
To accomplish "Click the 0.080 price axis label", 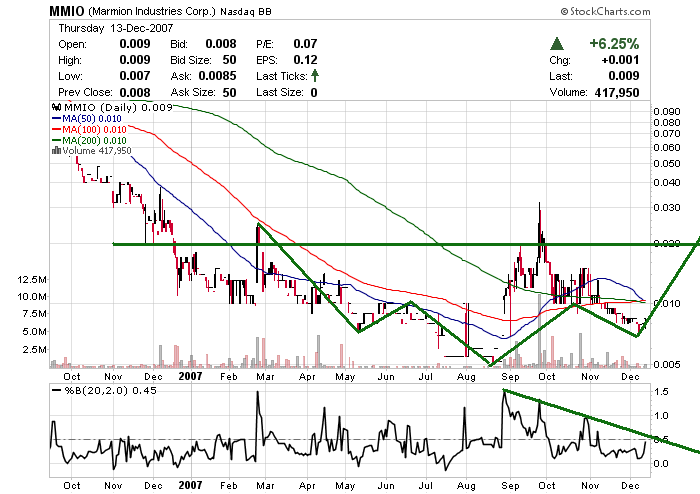I will pyautogui.click(x=667, y=123).
